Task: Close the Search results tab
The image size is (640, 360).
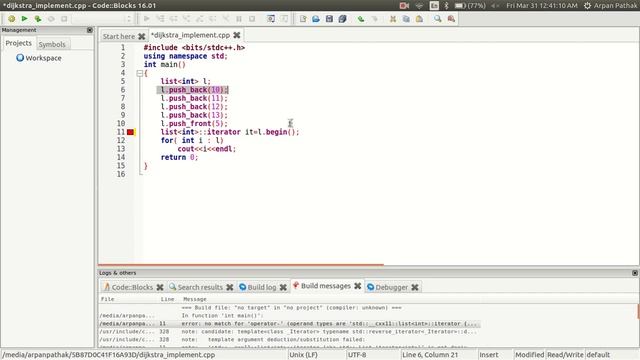Action: click(230, 287)
